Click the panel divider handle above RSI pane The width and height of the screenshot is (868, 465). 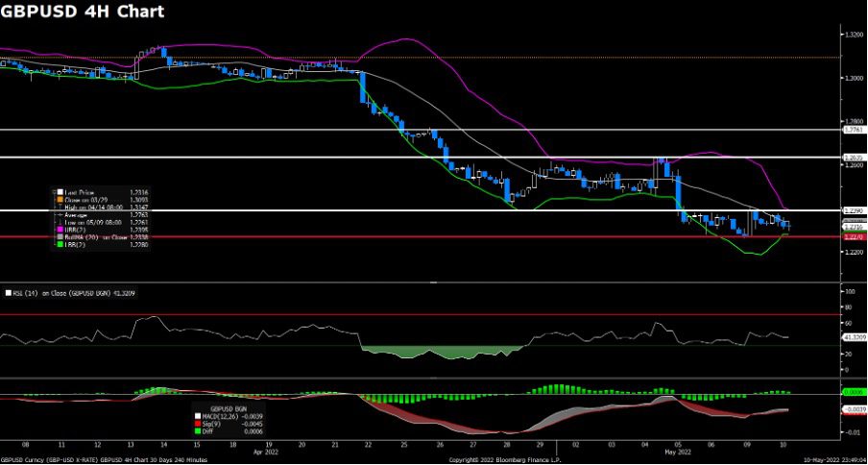[x=433, y=282]
